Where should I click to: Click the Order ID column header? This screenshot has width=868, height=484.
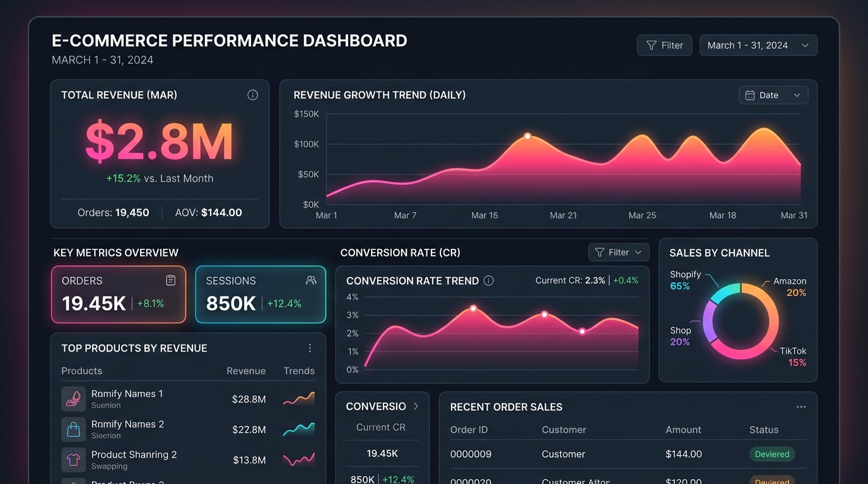[x=469, y=430]
